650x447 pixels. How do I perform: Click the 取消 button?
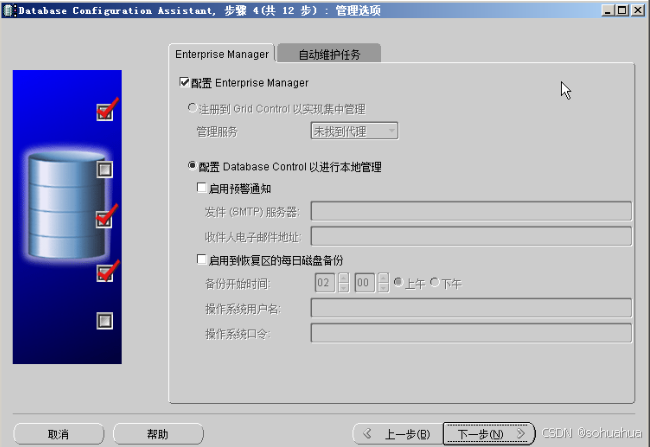(58, 434)
